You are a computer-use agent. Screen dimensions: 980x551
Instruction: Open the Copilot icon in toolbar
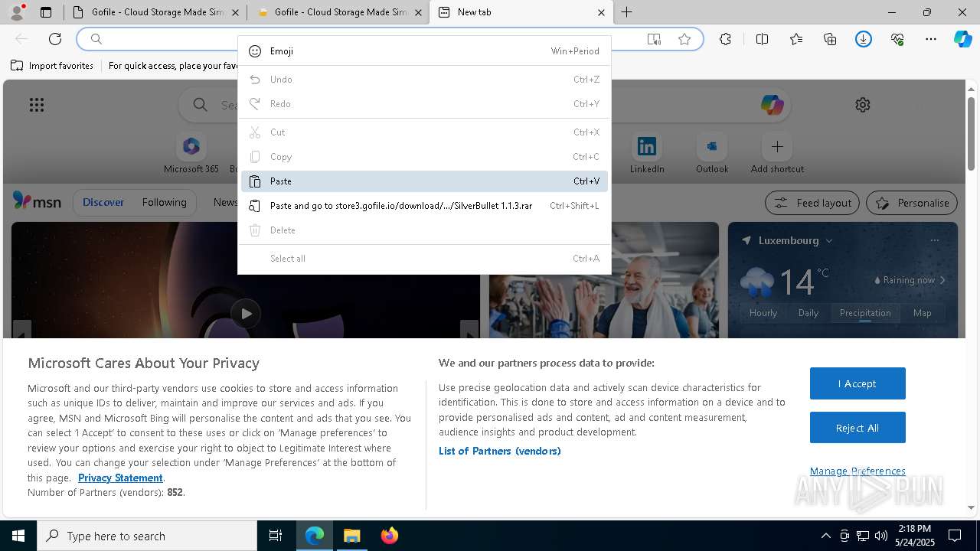963,39
